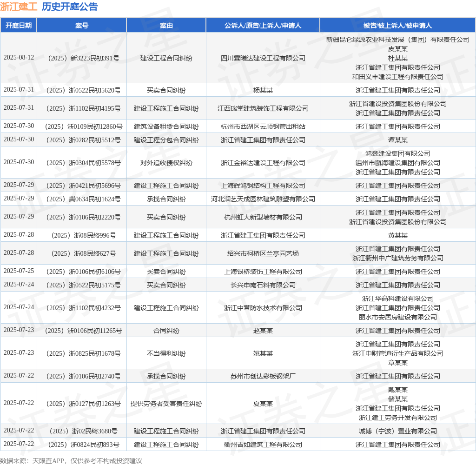Image resolution: width=476 pixels, height=465 pixels.
Task: Select case number (2025)浙0282民初5512号
Action: point(84,140)
